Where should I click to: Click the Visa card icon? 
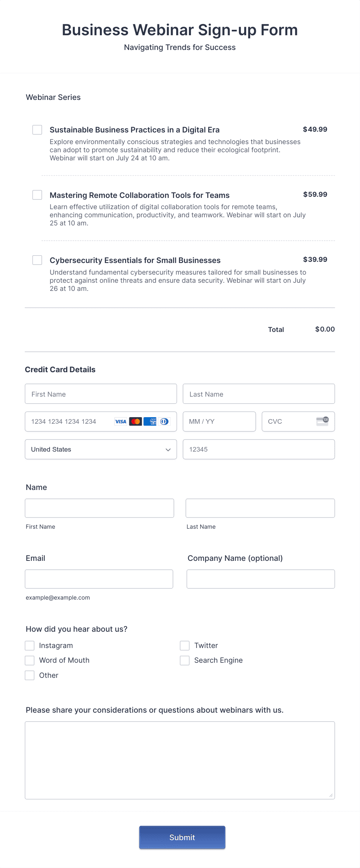[121, 421]
